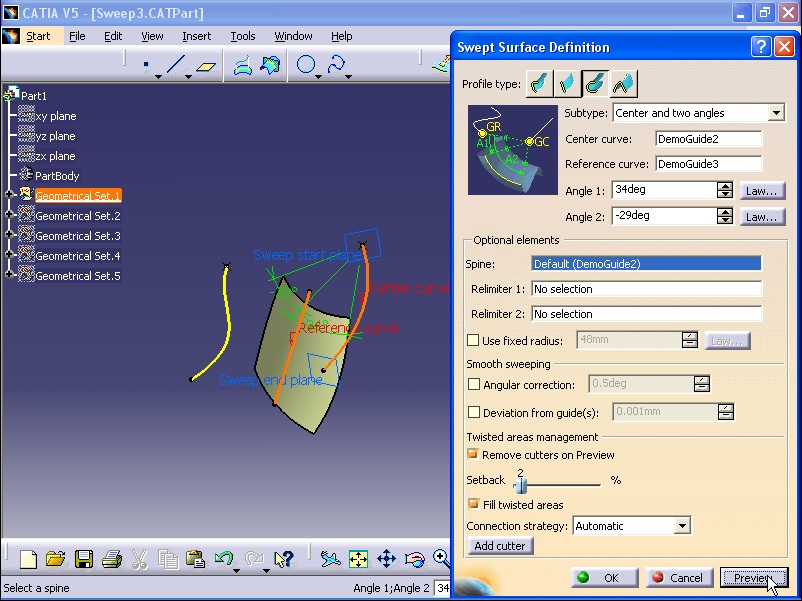Activate the Pan view icon
The image size is (802, 601).
[386, 558]
